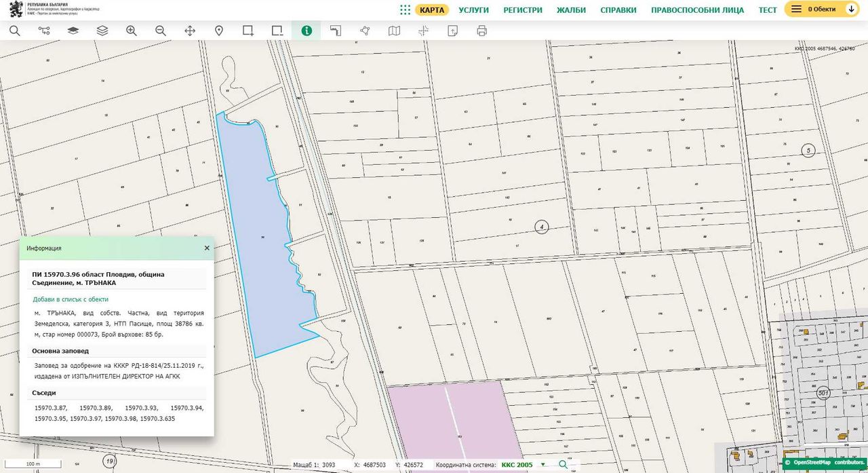Image resolution: width=868 pixels, height=473 pixels.
Task: Click neighbor parcel 15970.3.94
Action: [x=186, y=408]
